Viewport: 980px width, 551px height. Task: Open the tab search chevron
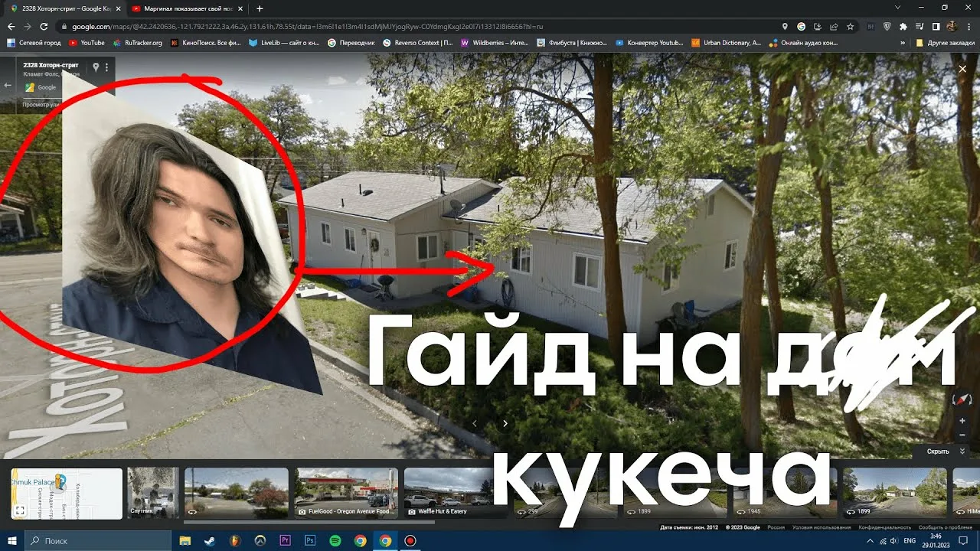click(897, 8)
